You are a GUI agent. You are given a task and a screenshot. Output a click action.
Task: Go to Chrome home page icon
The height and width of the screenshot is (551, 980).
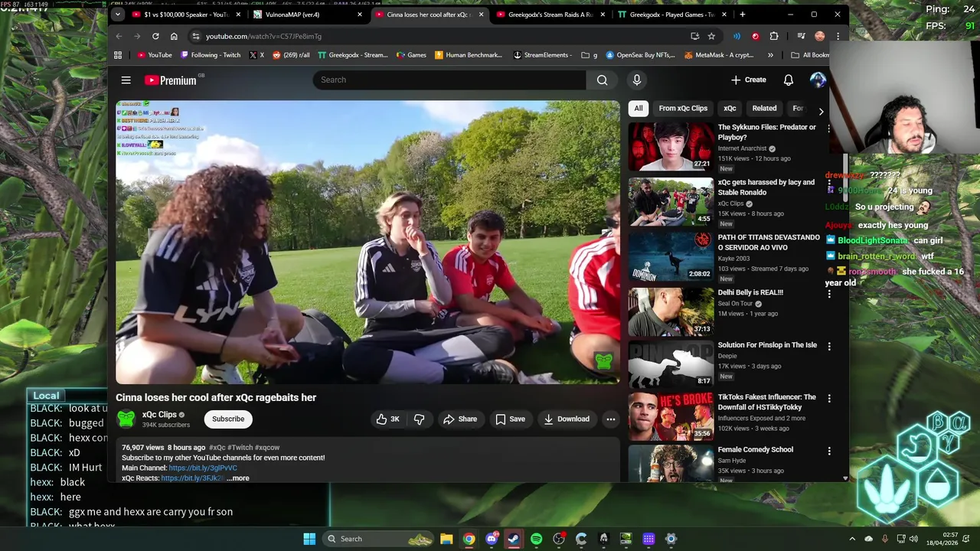[174, 36]
